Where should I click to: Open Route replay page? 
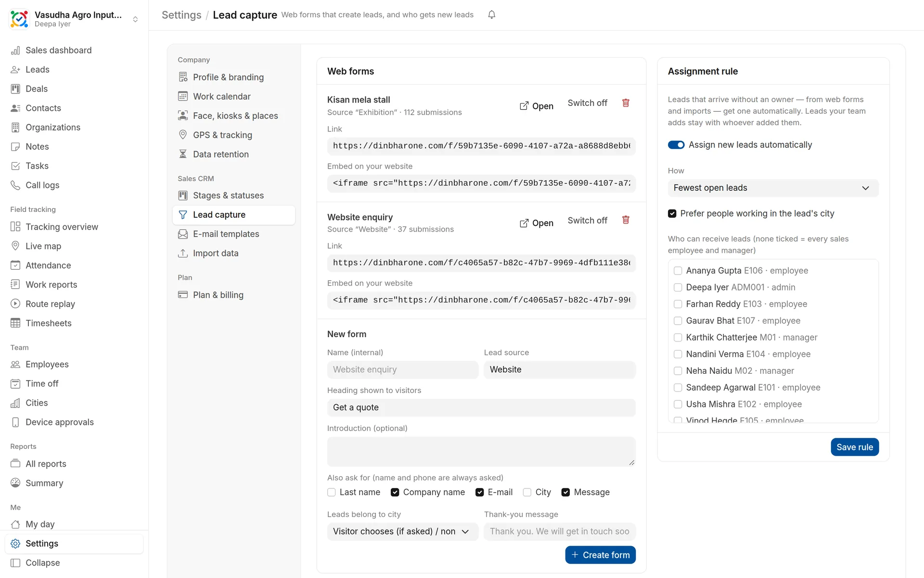point(74,304)
